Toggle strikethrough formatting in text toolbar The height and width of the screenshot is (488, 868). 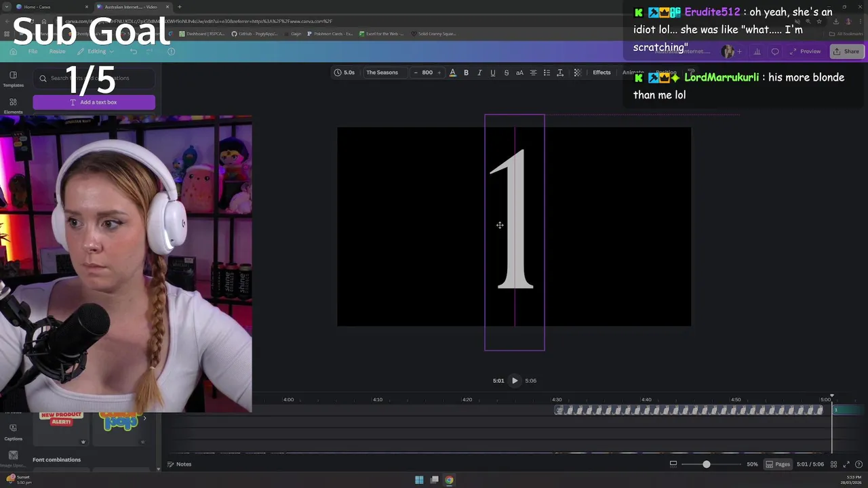[506, 73]
